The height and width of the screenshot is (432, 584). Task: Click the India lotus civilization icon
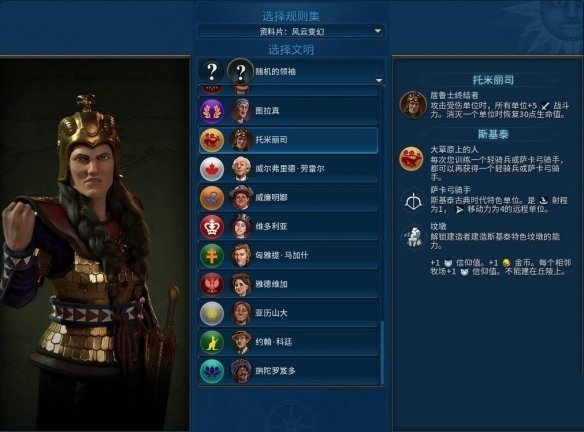pos(212,371)
